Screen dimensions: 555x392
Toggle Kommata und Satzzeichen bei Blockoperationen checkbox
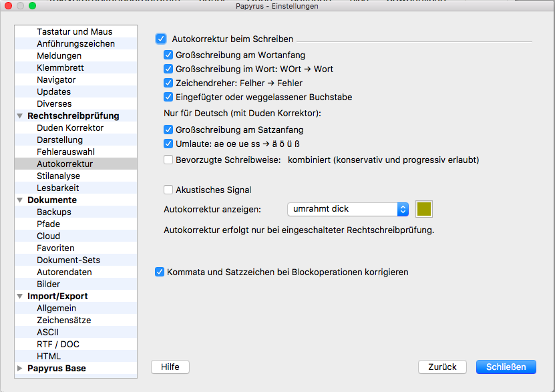(x=159, y=272)
